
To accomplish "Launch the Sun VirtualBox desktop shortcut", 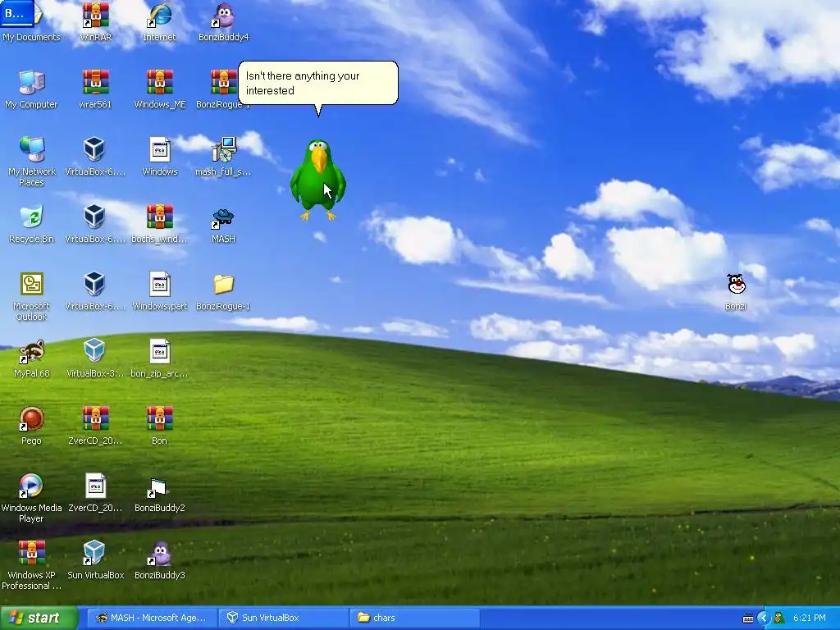I will [95, 554].
